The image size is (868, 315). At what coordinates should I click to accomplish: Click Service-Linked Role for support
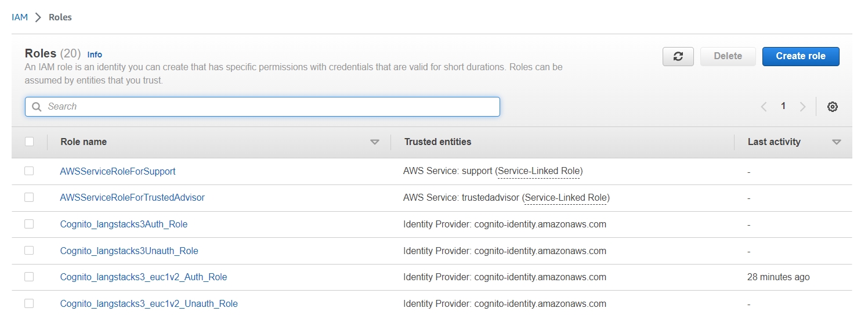(540, 172)
